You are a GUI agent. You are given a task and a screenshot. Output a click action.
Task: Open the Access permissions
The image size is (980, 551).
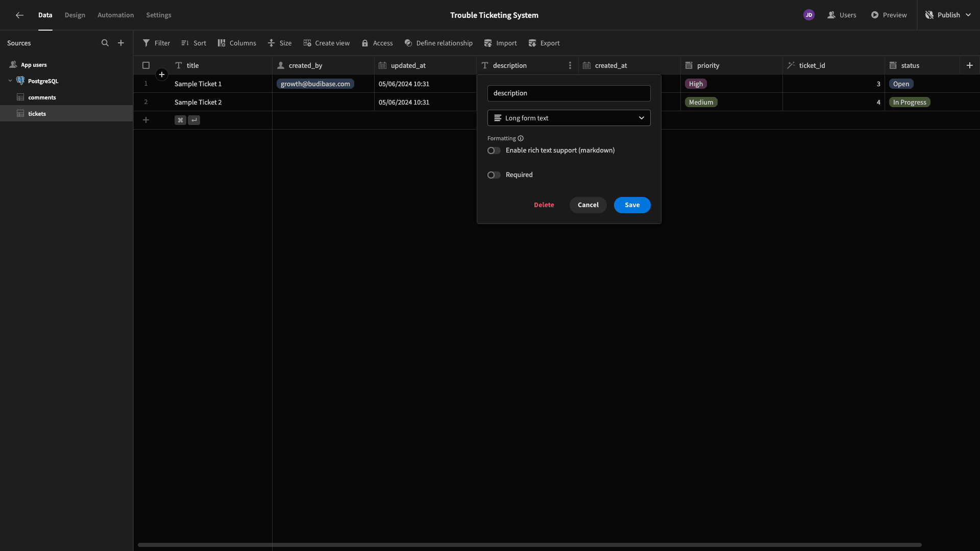click(x=377, y=43)
